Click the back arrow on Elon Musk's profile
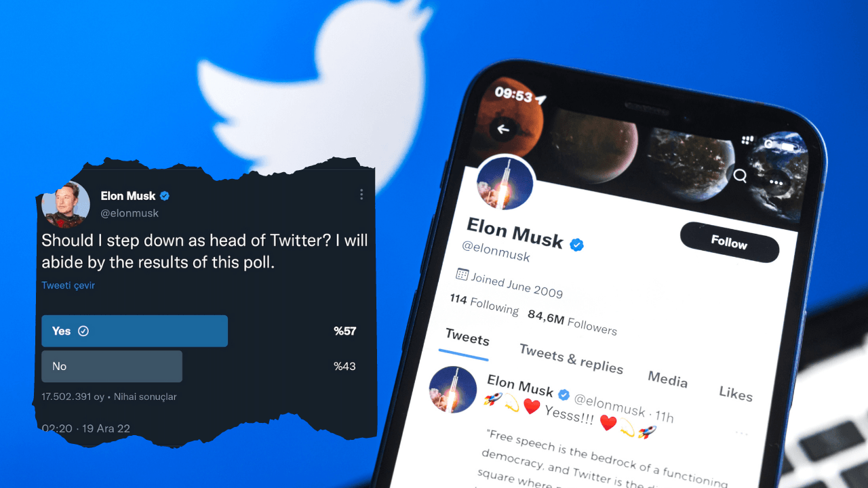The image size is (868, 488). tap(502, 129)
